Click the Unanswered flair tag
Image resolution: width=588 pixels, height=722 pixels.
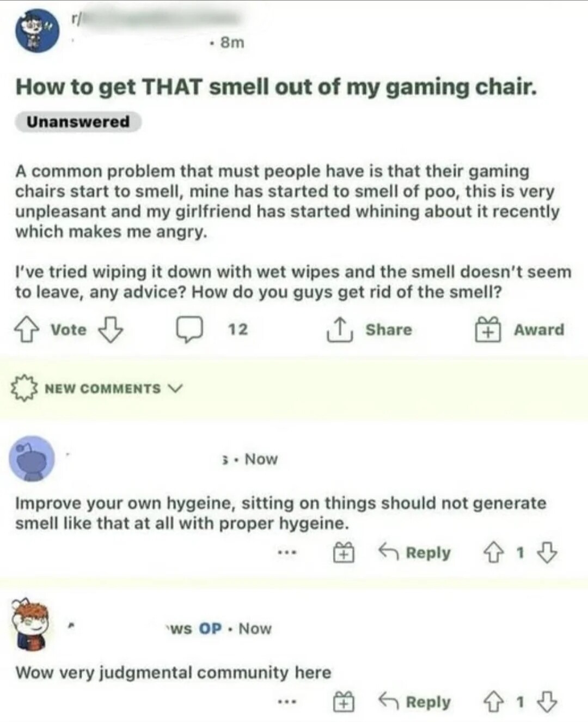click(78, 122)
